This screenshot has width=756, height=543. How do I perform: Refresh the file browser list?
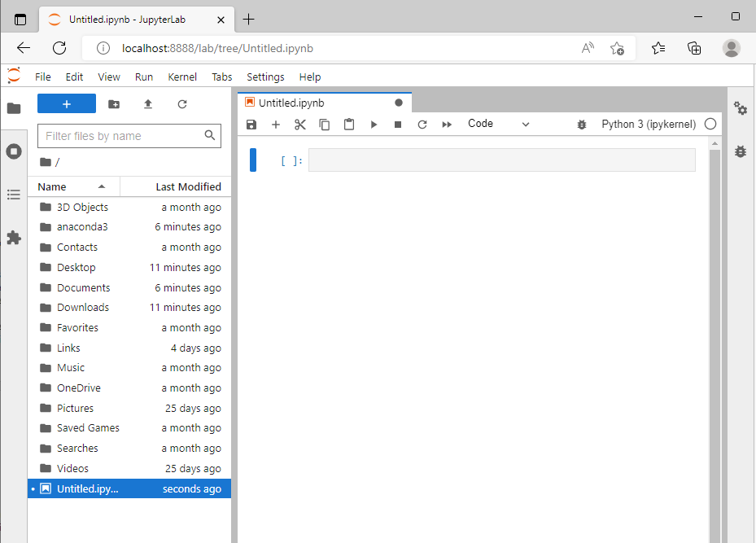point(182,104)
